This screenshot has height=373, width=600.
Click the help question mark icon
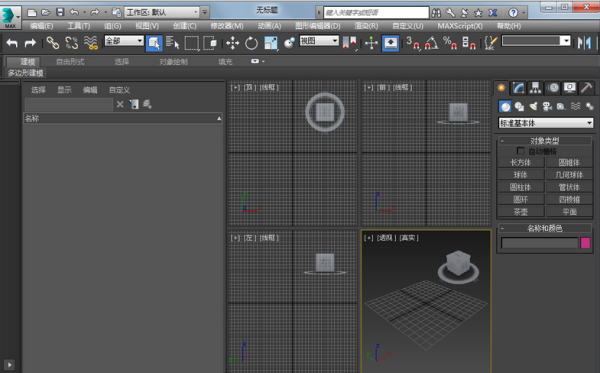coord(513,13)
